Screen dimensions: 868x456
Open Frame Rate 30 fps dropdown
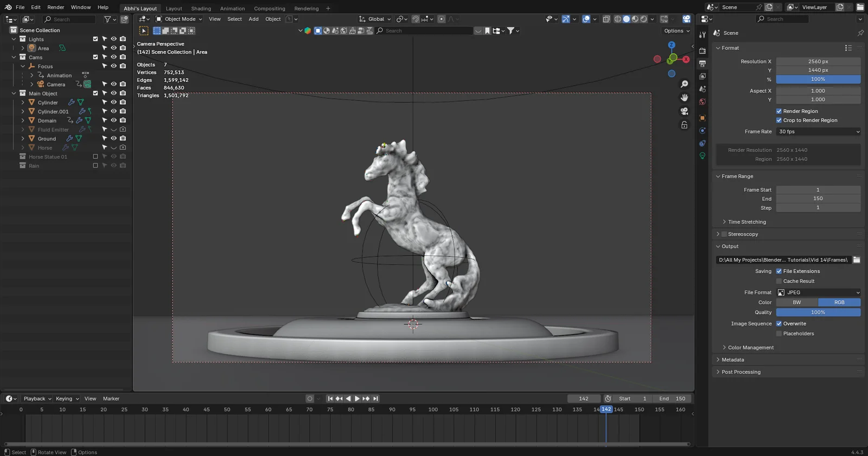819,132
